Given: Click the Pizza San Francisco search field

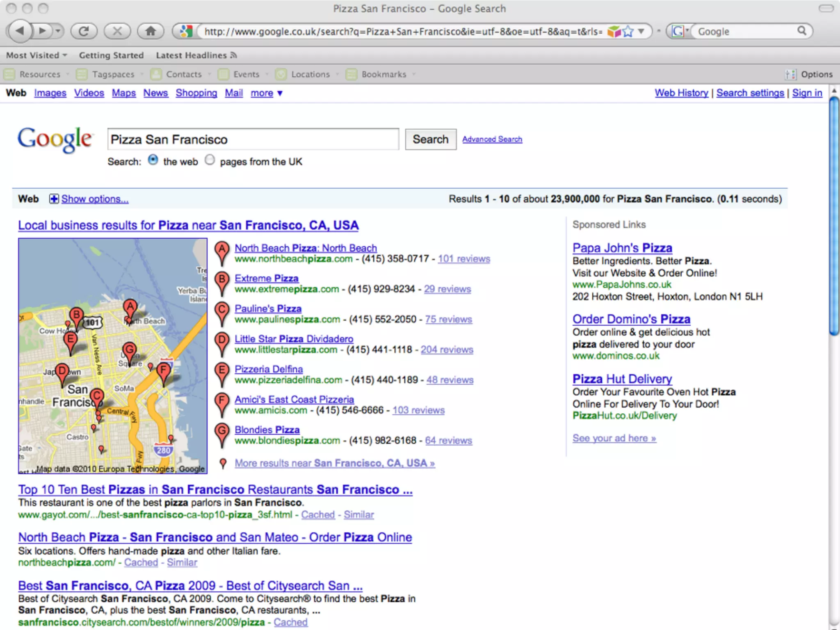Looking at the screenshot, I should (253, 139).
